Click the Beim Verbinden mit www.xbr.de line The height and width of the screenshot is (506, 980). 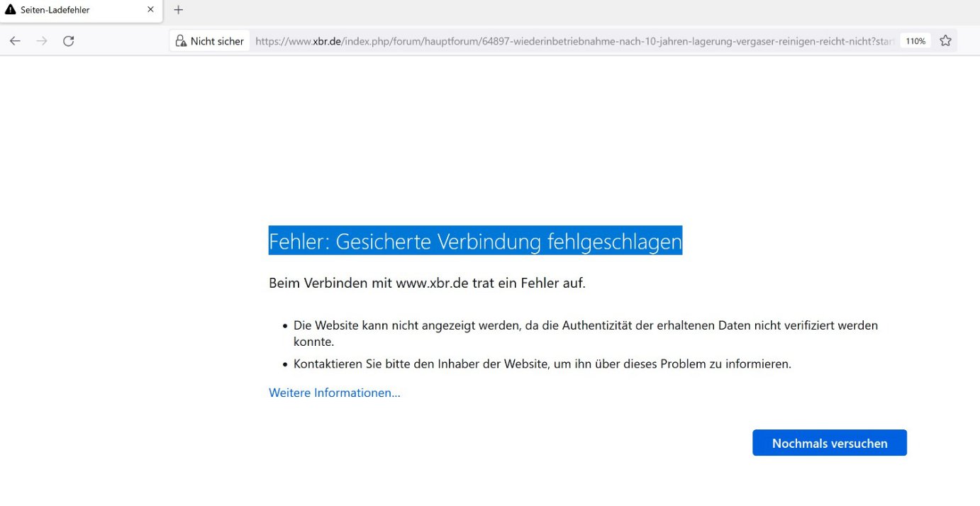[426, 283]
